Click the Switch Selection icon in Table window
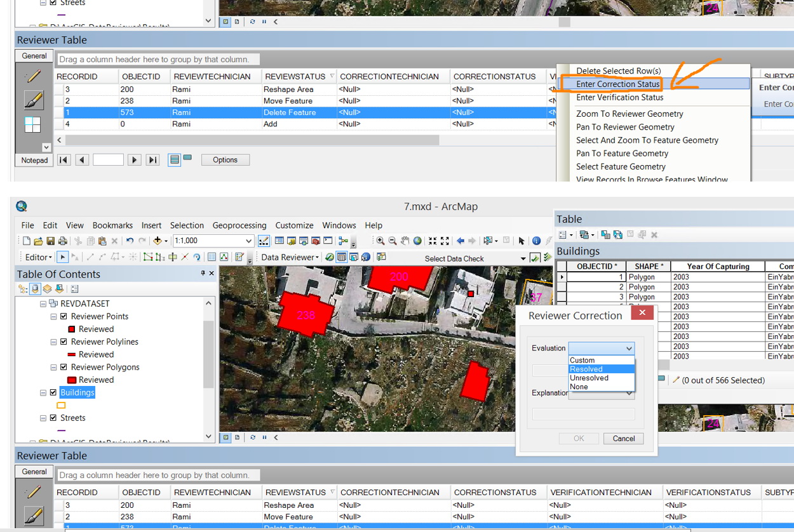This screenshot has height=532, width=794. click(617, 235)
